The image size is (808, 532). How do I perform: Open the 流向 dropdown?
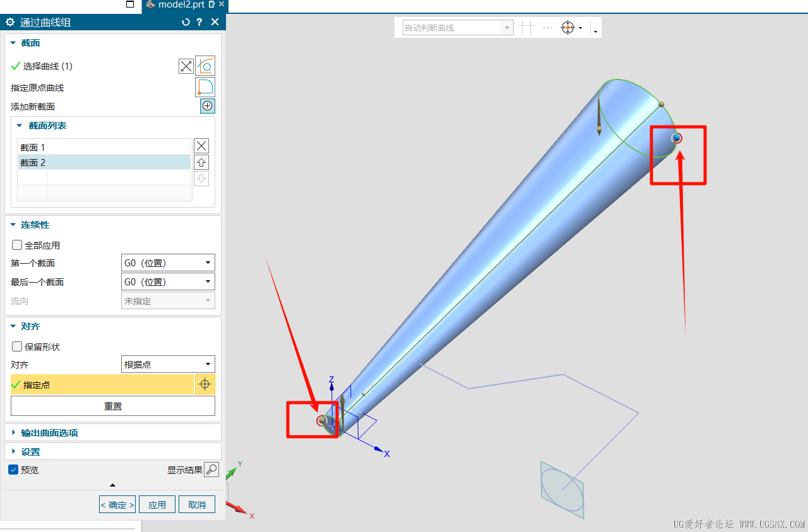coord(168,300)
